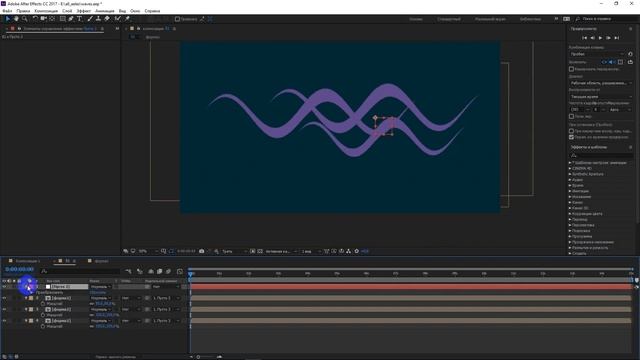Expand the Synthetic Aperture effects category
The image size is (640, 360).
[x=570, y=174]
